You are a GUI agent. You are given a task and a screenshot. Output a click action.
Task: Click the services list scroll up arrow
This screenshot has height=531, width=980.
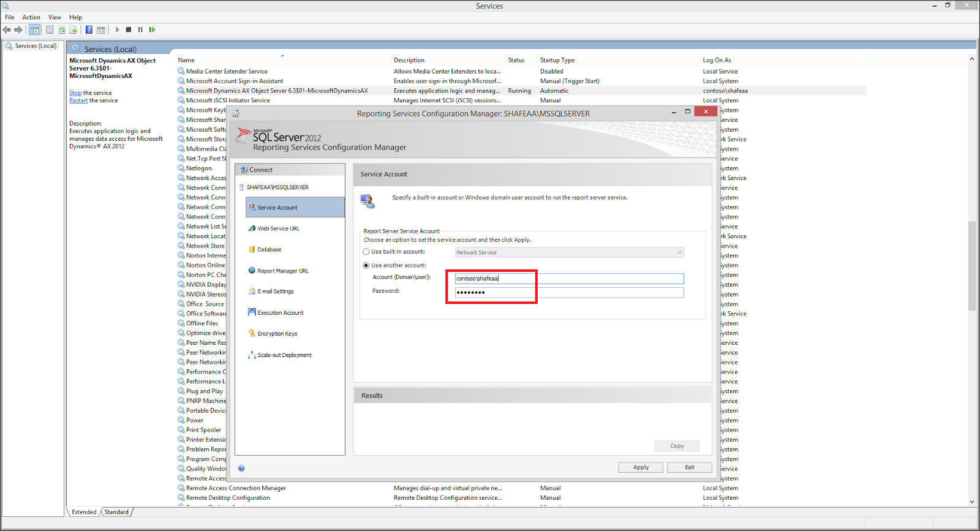click(x=972, y=59)
